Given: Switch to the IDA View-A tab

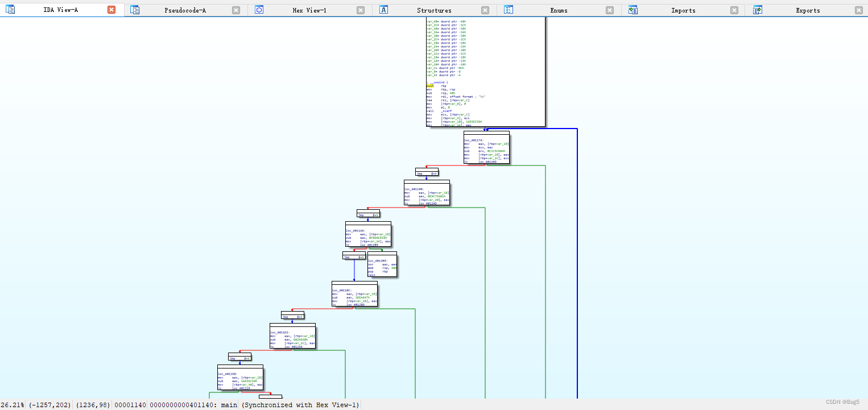Looking at the screenshot, I should [61, 10].
